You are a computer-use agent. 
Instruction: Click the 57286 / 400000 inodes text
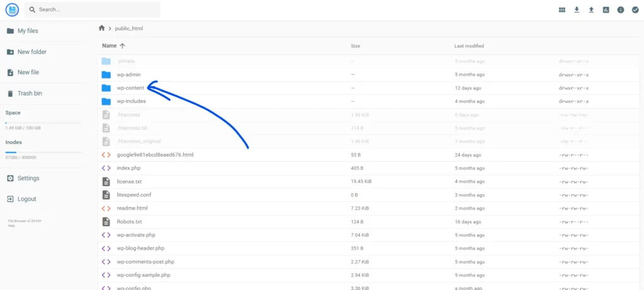click(x=21, y=157)
